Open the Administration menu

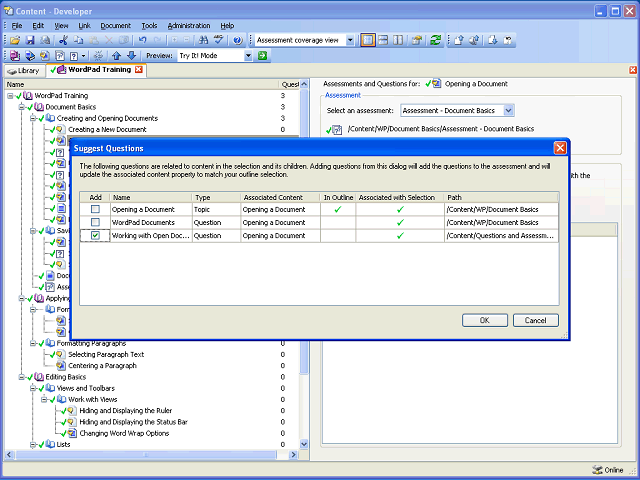coord(189,26)
